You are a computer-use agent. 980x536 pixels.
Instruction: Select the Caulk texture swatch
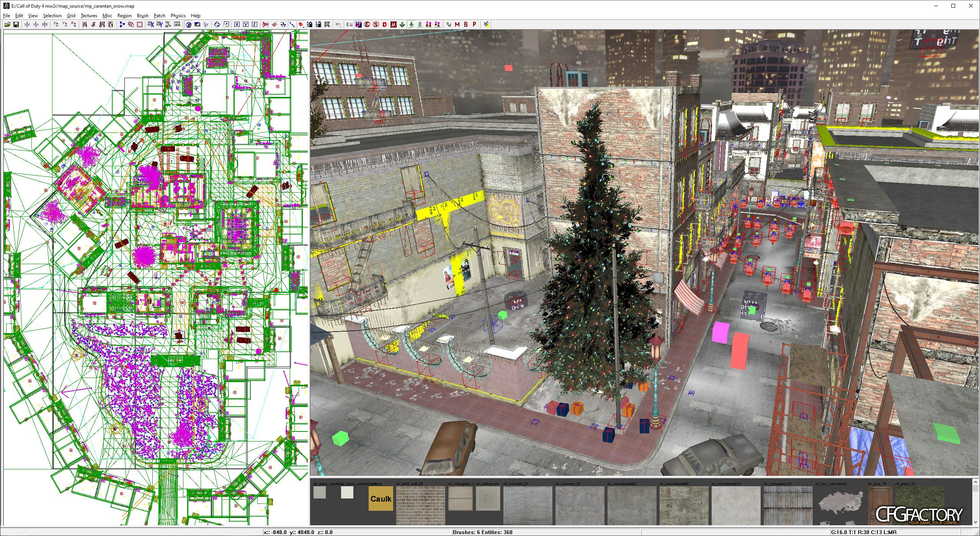381,498
